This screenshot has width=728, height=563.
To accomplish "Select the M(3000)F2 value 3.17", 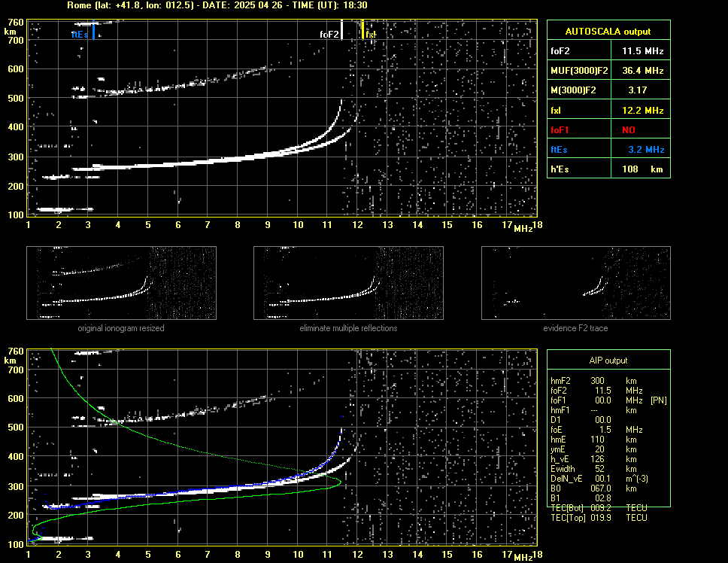I will pos(638,90).
